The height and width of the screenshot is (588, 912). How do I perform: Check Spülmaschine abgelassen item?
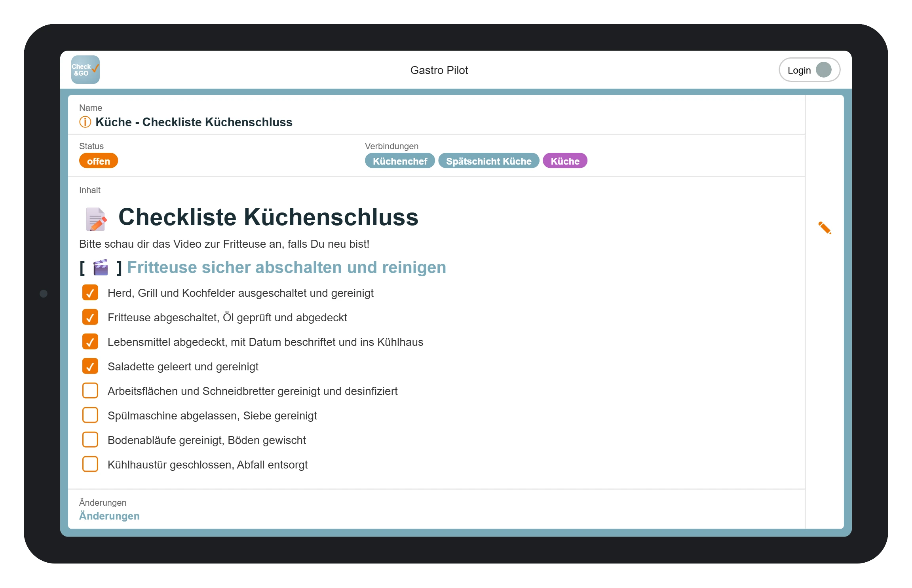(90, 415)
